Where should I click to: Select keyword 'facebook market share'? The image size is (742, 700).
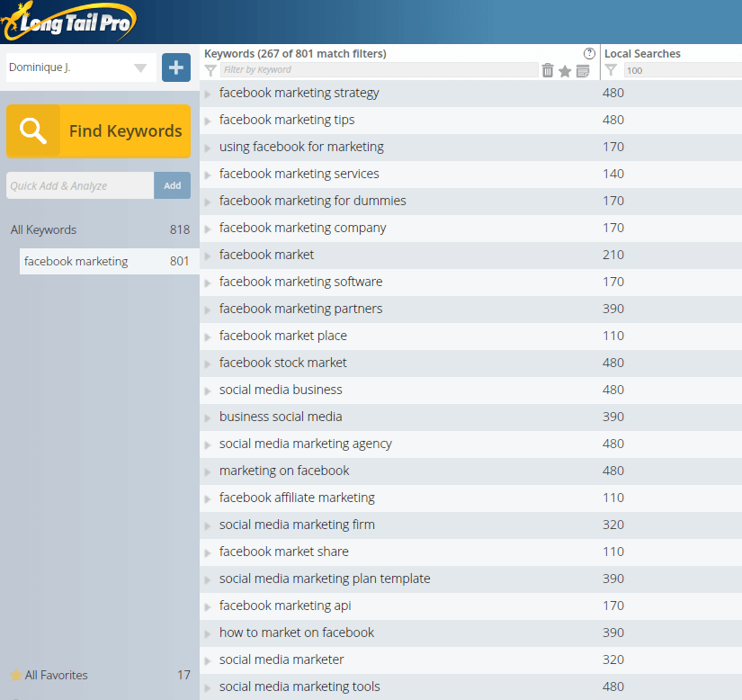point(284,552)
